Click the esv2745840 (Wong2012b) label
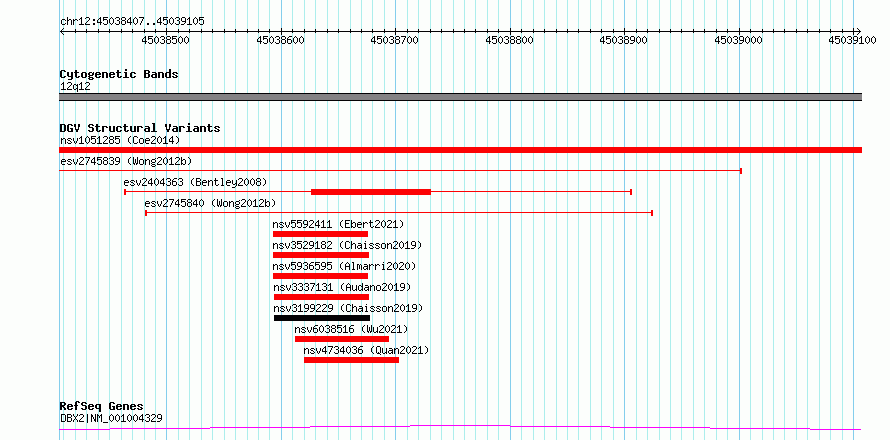890x440 pixels. [210, 203]
